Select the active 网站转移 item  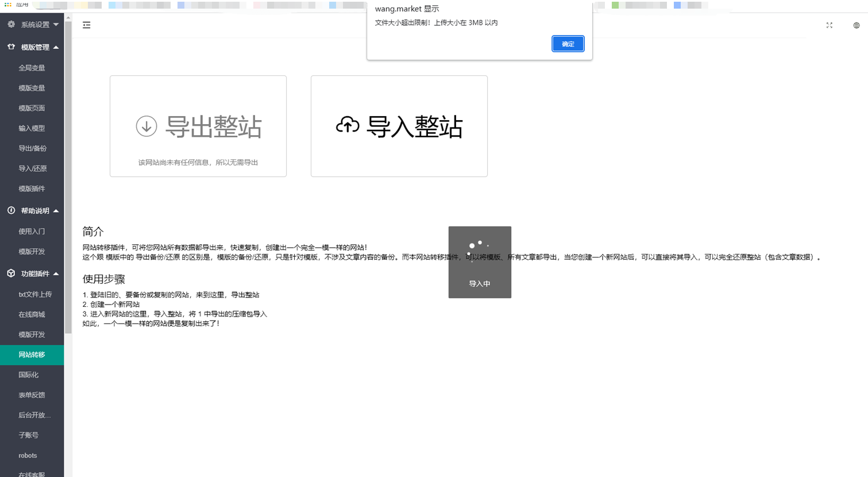point(32,355)
